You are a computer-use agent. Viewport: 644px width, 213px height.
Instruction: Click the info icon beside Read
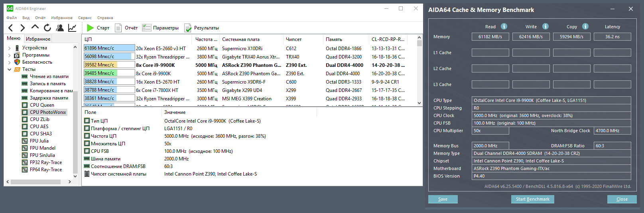point(504,27)
